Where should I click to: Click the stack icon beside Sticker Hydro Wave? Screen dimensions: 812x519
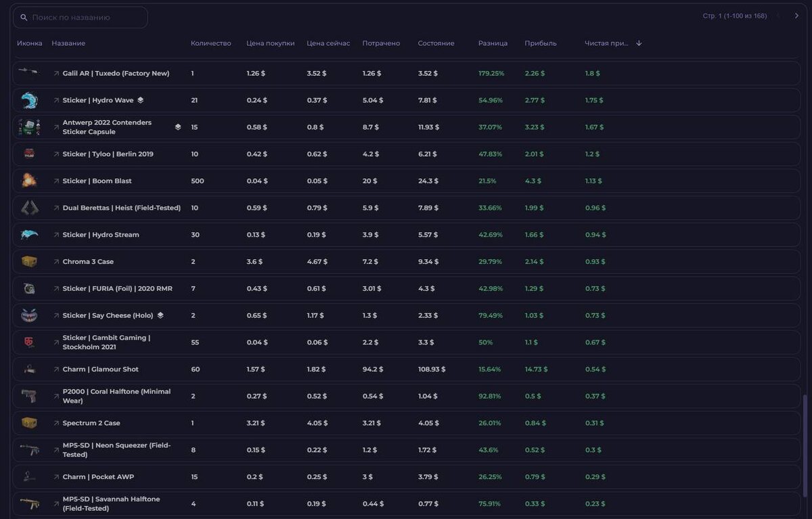141,100
